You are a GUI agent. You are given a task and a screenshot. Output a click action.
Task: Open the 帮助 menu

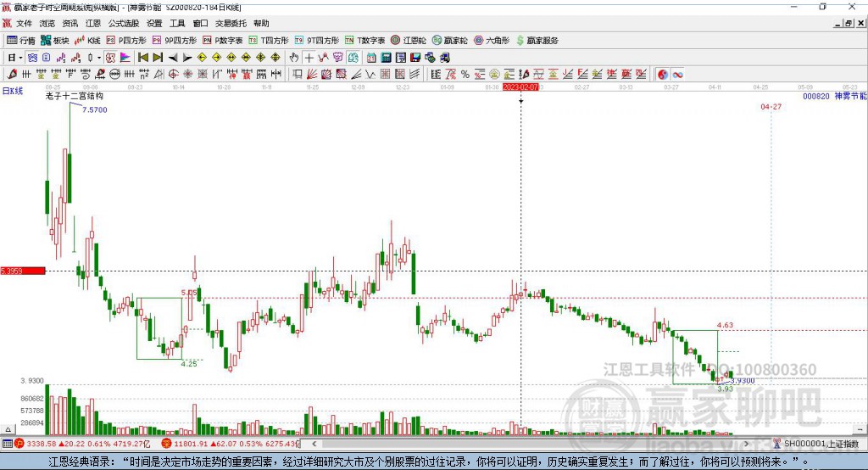click(261, 23)
